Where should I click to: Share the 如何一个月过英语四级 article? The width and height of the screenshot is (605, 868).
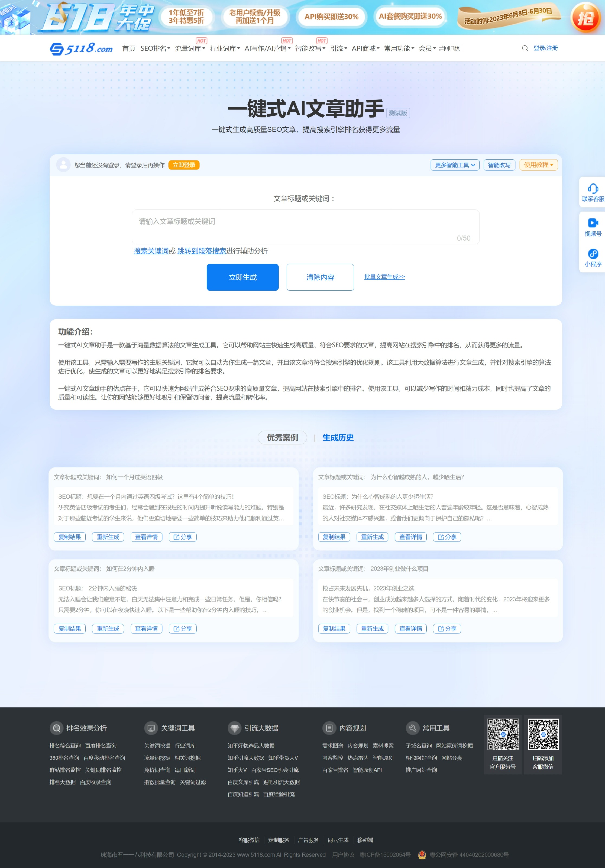(183, 537)
